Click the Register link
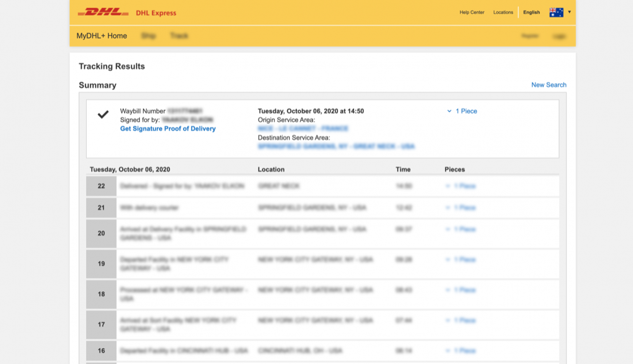This screenshot has width=633, height=364. [530, 36]
